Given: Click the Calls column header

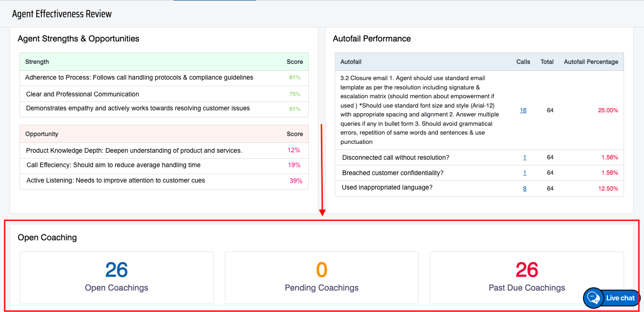Looking at the screenshot, I should coord(523,62).
